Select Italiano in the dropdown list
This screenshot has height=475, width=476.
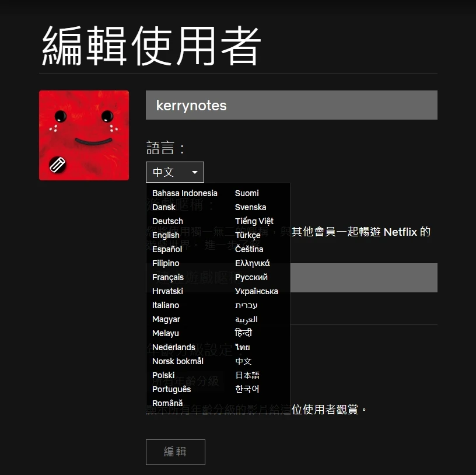[x=166, y=305]
